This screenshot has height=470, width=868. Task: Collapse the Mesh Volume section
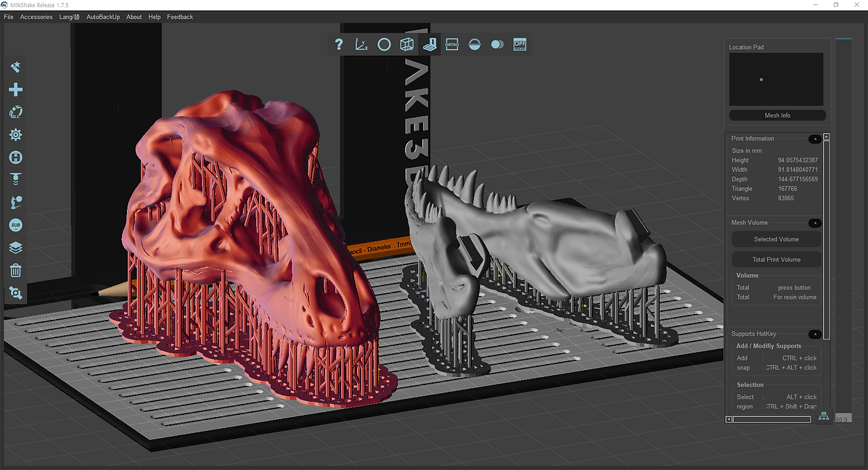[x=815, y=223]
